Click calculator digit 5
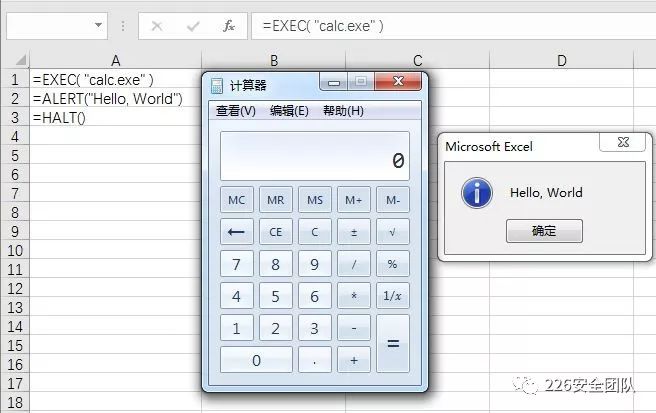 point(276,296)
